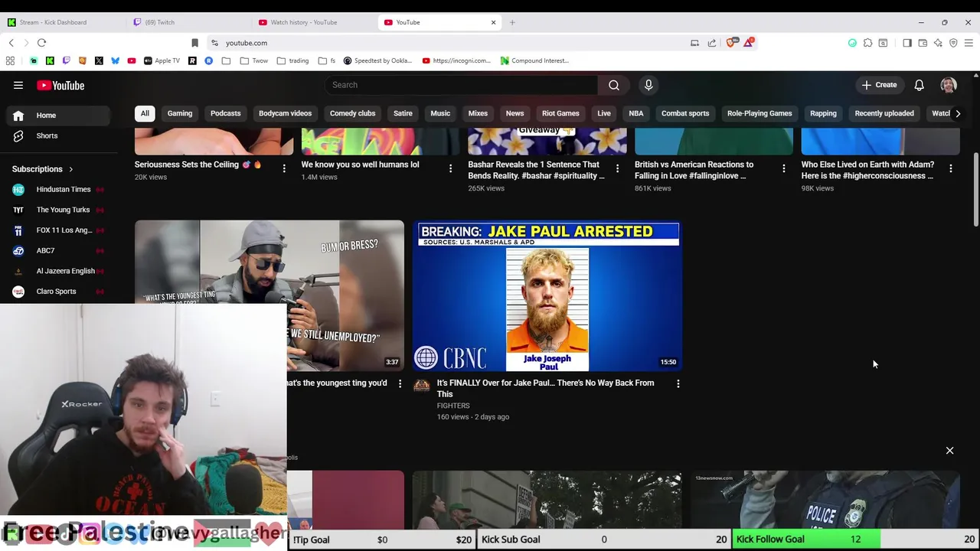The width and height of the screenshot is (980, 551).
Task: Select the Role-Playing Games chip
Action: tap(759, 113)
